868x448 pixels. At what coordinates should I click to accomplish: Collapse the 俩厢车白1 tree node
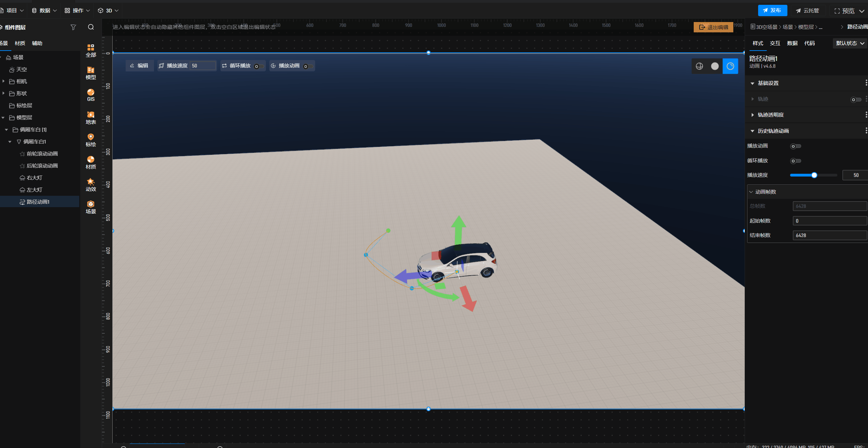10,142
